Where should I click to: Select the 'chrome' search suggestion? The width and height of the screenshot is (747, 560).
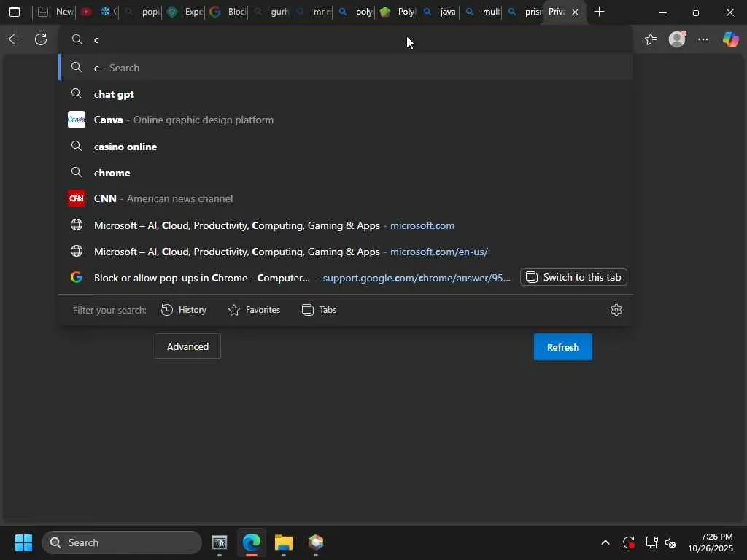click(346, 172)
